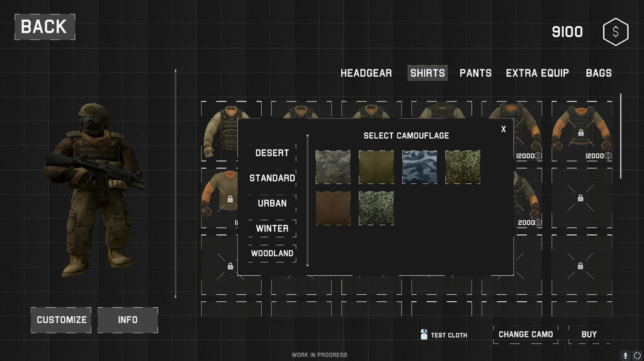Click the circular icon beside the microphone
This screenshot has width=644, height=361.
click(637, 355)
